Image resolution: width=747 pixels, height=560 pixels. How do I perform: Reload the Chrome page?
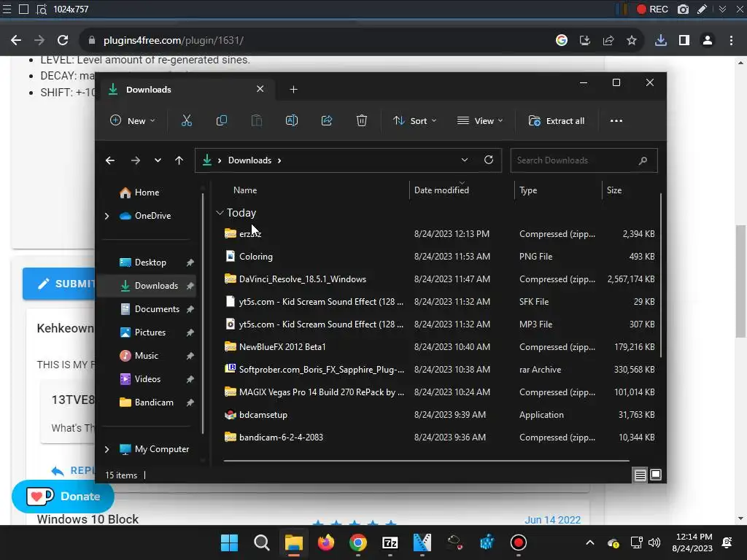pos(63,41)
